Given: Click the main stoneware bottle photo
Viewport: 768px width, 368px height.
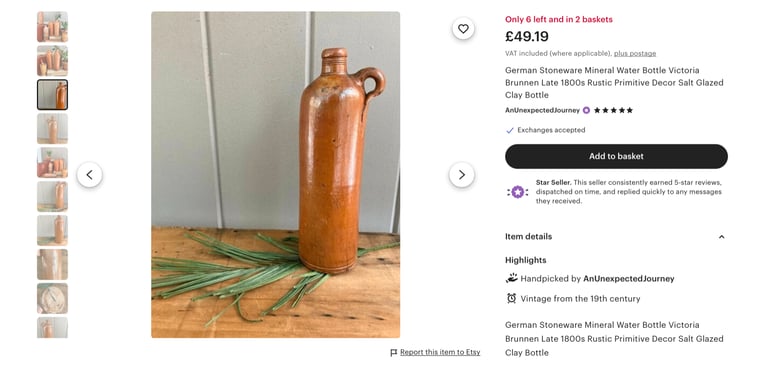Looking at the screenshot, I should point(275,174).
